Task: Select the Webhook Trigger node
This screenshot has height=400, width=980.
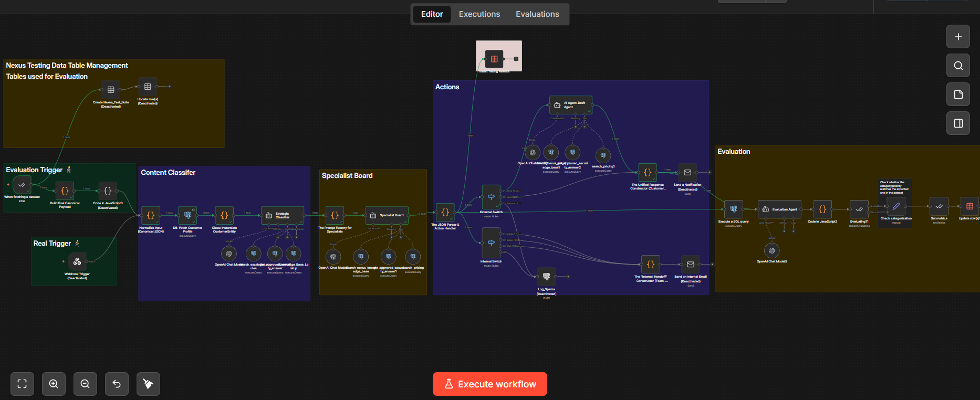Action: (77, 261)
